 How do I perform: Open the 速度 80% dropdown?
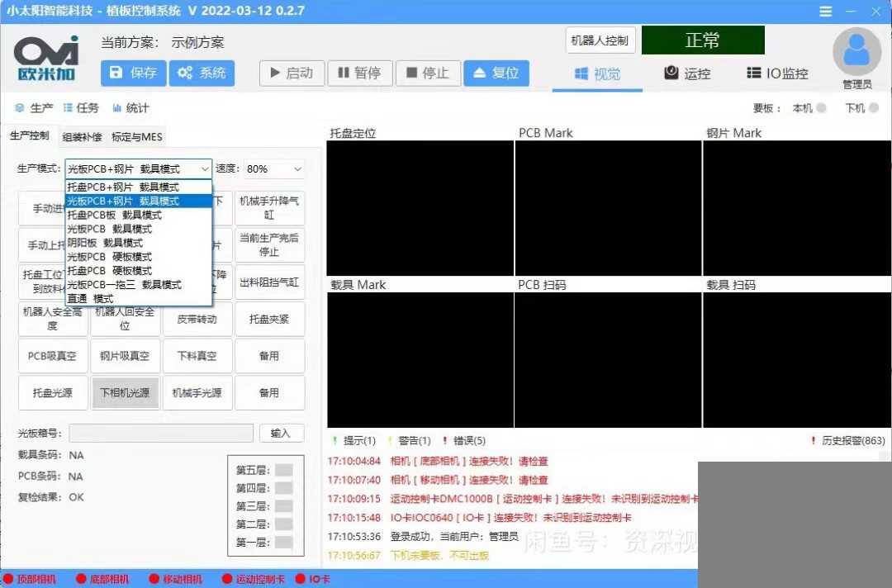[274, 169]
